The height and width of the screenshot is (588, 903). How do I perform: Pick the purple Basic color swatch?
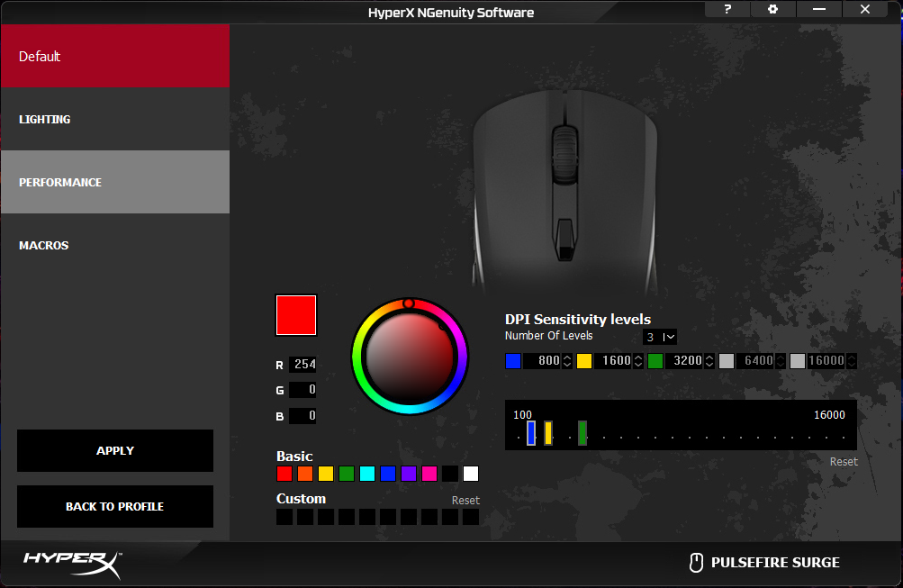click(x=409, y=474)
